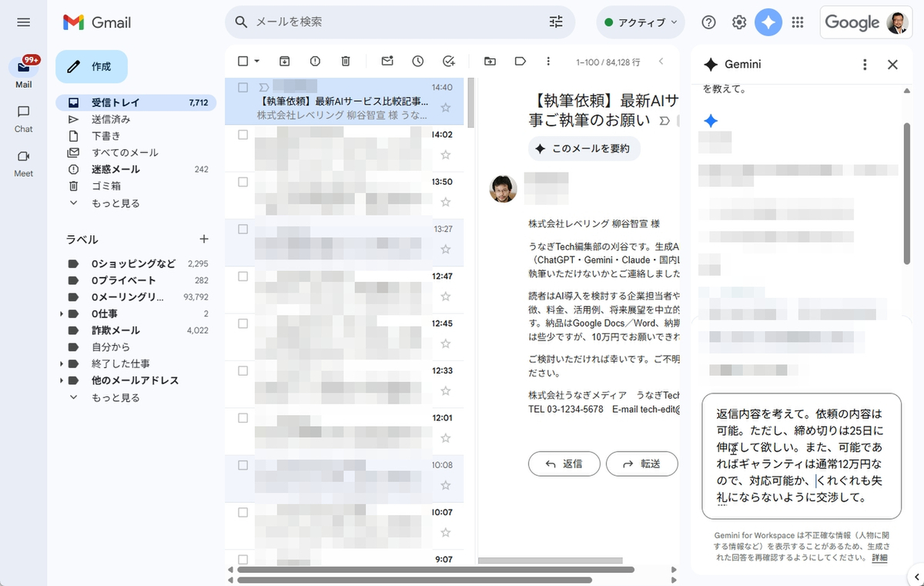Click the labels tag icon in toolbar

[521, 61]
